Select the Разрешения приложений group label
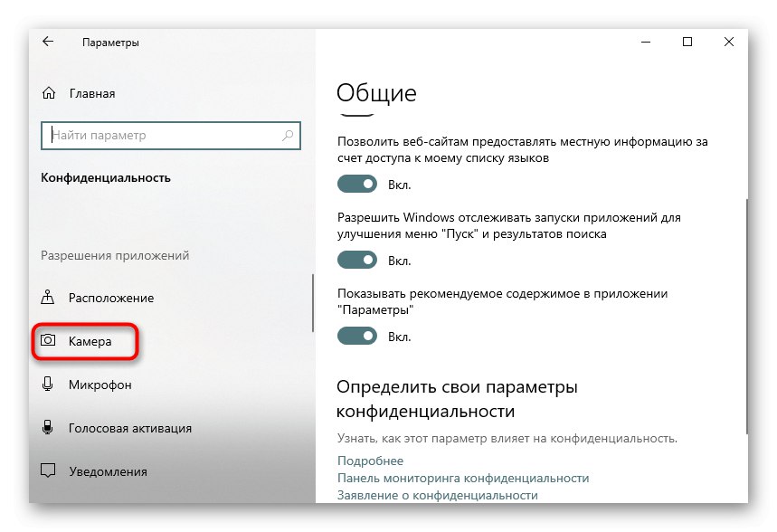 click(x=117, y=255)
